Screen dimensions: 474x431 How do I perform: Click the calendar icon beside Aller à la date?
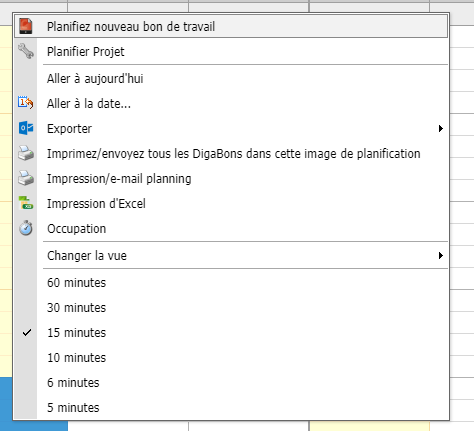[x=26, y=103]
